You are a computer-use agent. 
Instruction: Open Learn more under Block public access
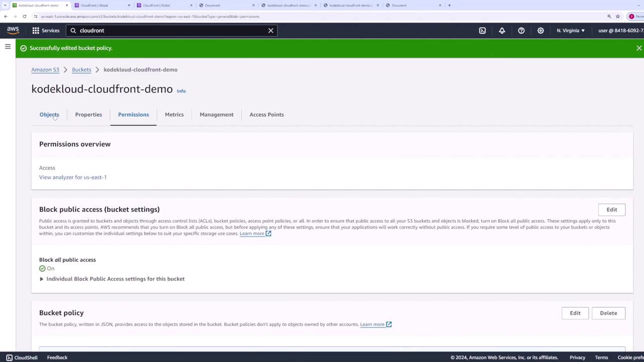[x=252, y=233]
